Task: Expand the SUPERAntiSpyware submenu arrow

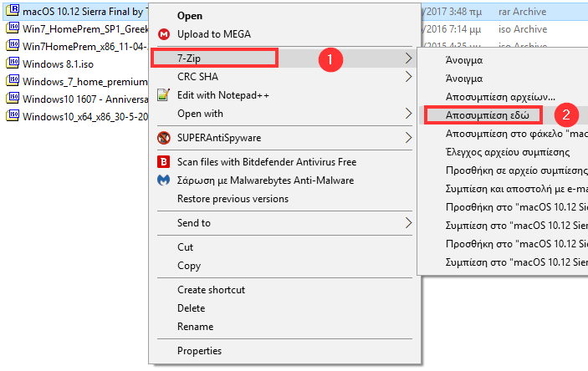Action: [408, 138]
